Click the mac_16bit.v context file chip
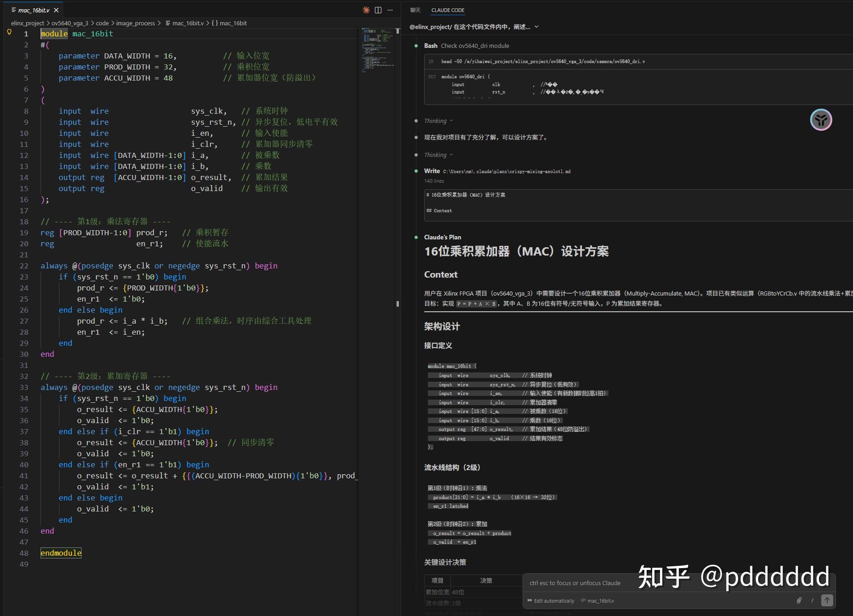This screenshot has height=616, width=853. (597, 601)
